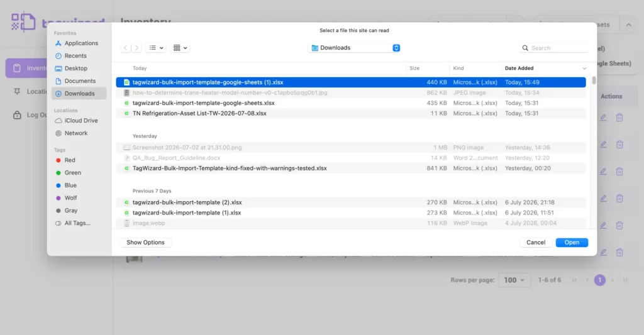This screenshot has height=335, width=644.
Task: Select tagwizard-bulk-import-template (1).xlsx
Action: pos(351,212)
